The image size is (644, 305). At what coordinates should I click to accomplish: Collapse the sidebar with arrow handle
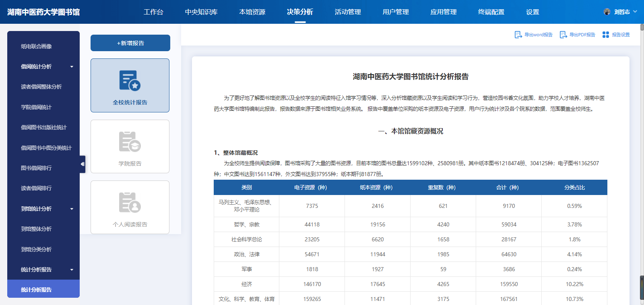click(83, 164)
